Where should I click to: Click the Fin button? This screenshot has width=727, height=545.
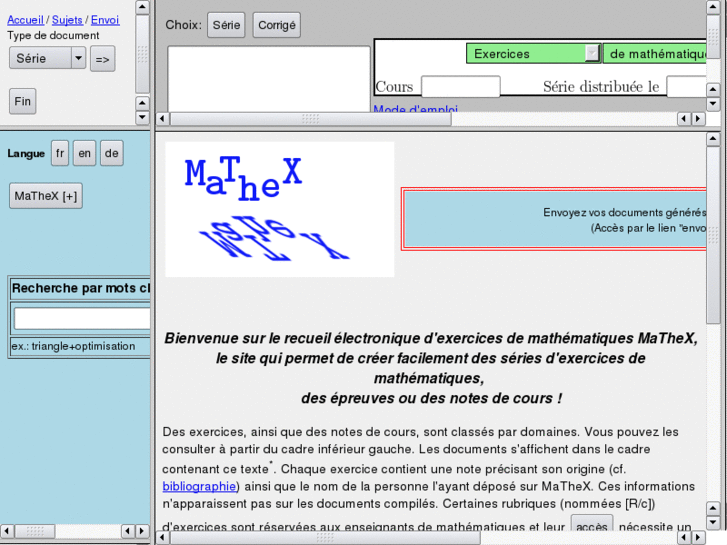point(22,101)
